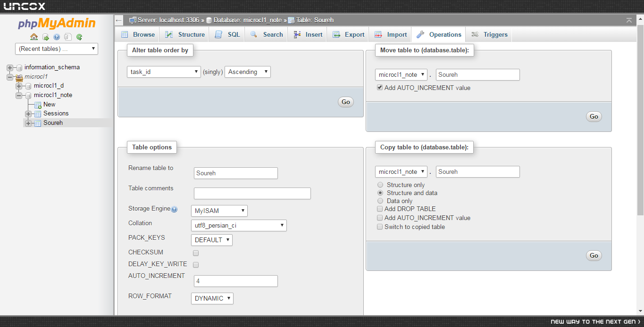Select the Data only radio button
The width and height of the screenshot is (644, 327).
[380, 201]
